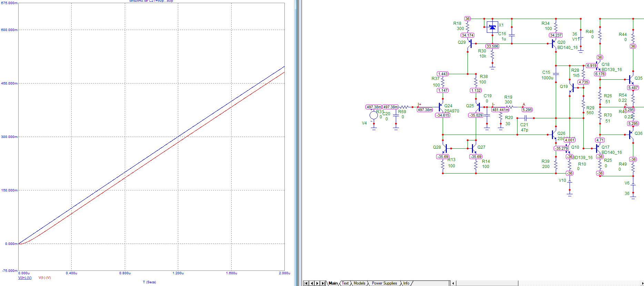Select the C16 1u capacitor symbol

512,35
